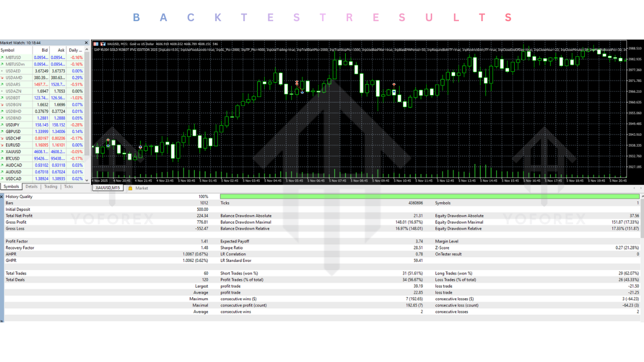Open the Ticks tab

68,187
